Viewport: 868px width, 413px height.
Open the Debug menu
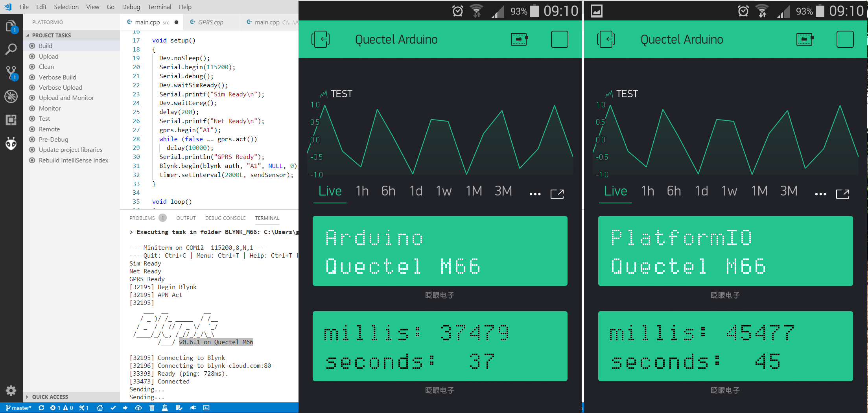pos(131,7)
